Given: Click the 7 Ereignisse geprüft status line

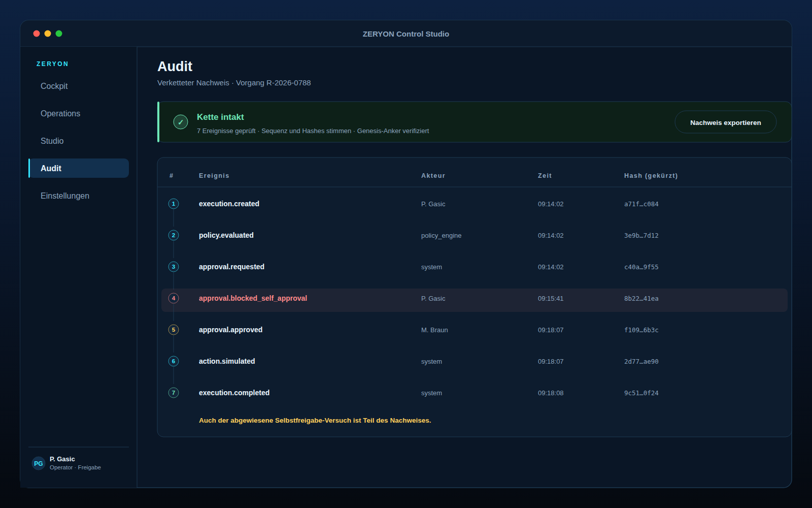Looking at the screenshot, I should (313, 131).
